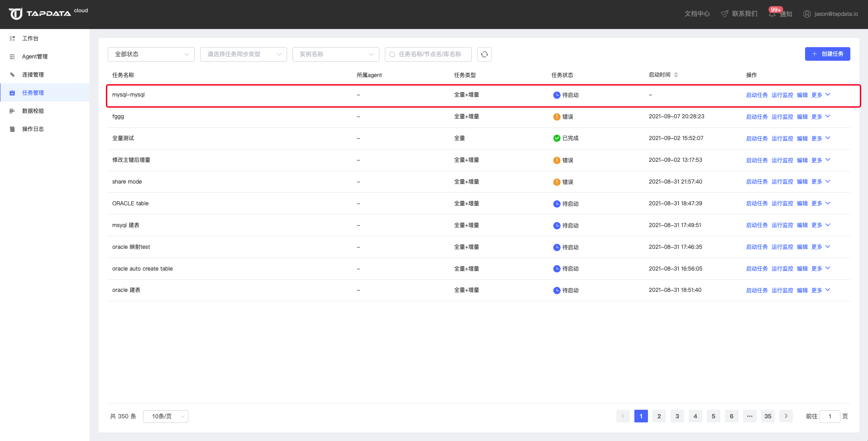Click the 创建任务 button
This screenshot has height=441, width=868.
click(x=827, y=54)
